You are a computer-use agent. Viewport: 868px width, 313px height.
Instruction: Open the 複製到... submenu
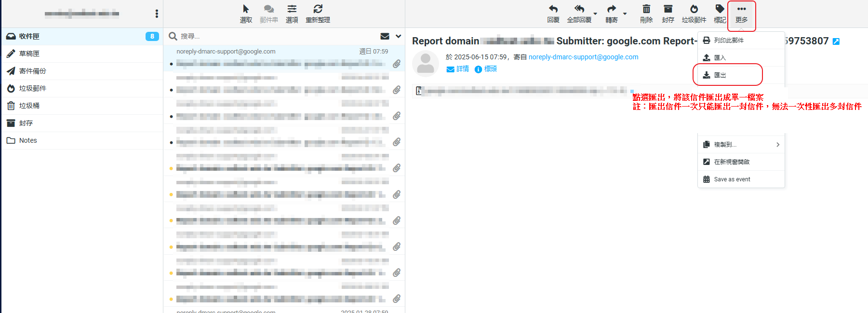coord(741,145)
